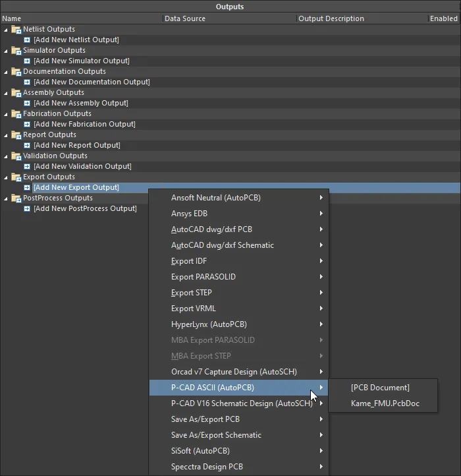This screenshot has height=476, width=461.
Task: Collapse the Report Outputs tree node
Action: [6, 135]
